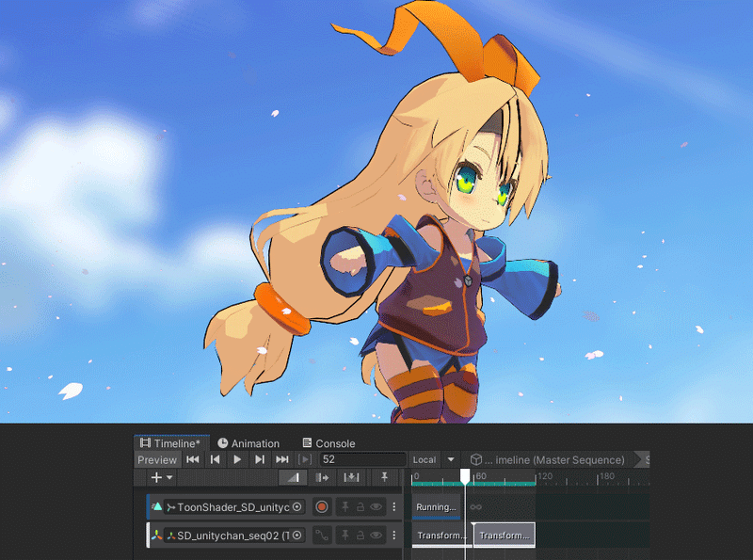Pin the ToonShader track
The height and width of the screenshot is (560, 753).
click(344, 506)
